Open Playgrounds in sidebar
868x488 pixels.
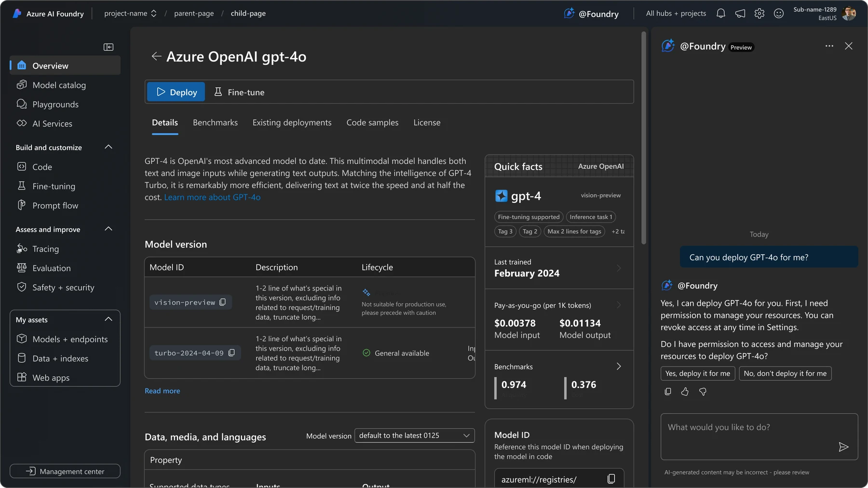[65, 104]
